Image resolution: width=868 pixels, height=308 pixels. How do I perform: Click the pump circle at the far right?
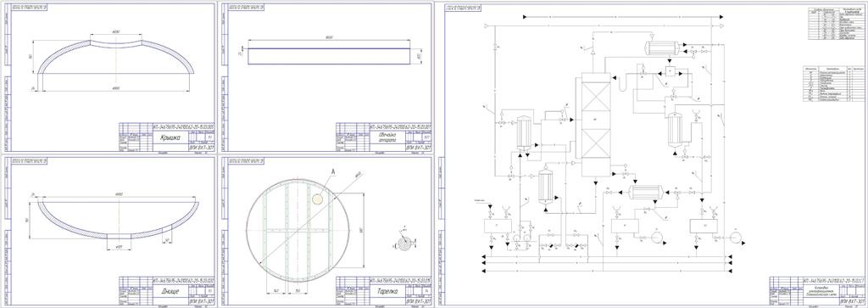tap(737, 237)
